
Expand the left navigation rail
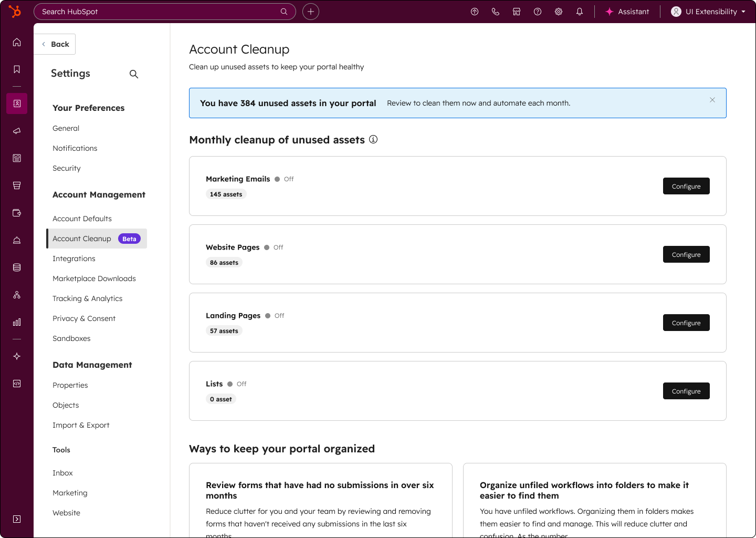pos(17,519)
